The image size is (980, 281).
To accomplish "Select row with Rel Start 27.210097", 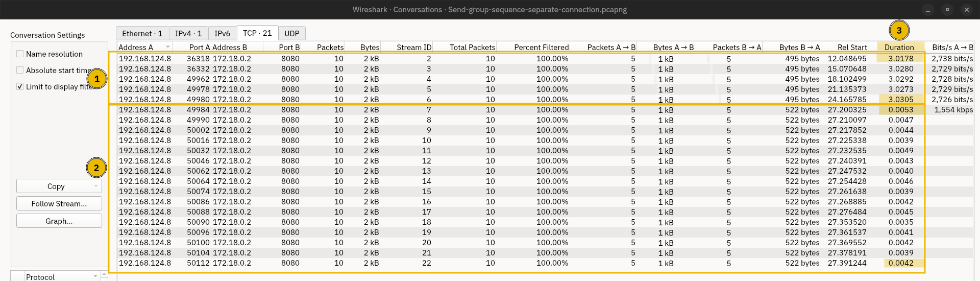I will [x=545, y=120].
